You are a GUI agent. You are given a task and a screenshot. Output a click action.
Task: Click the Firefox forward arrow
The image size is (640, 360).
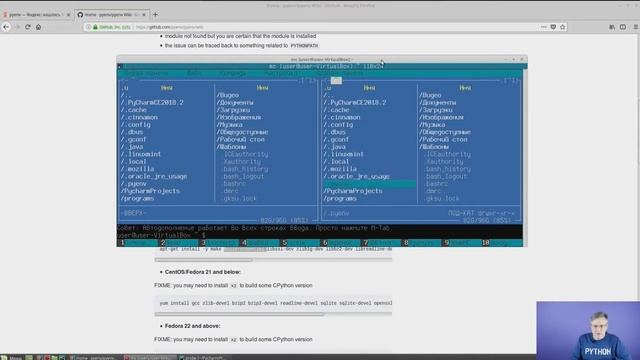tap(17, 27)
